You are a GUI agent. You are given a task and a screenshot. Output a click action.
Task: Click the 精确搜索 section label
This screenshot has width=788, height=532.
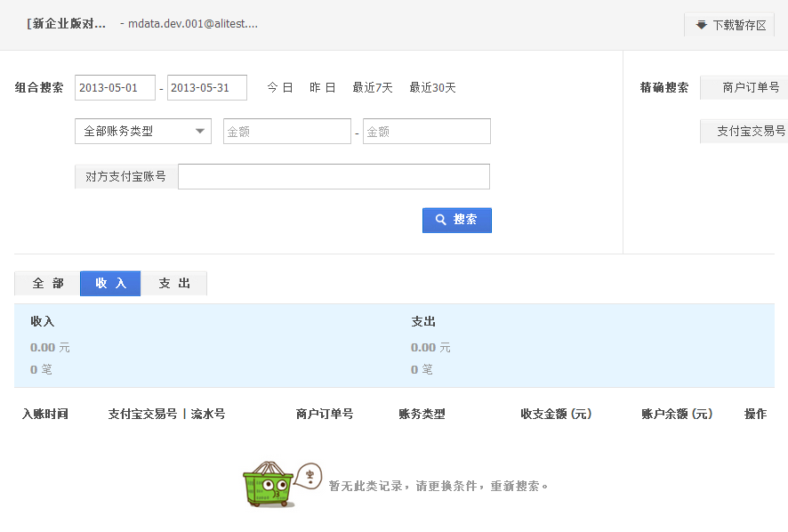coord(663,87)
